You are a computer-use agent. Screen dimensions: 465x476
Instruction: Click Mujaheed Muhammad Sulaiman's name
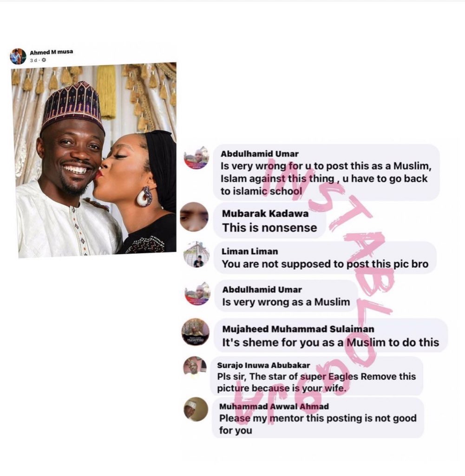click(x=298, y=329)
